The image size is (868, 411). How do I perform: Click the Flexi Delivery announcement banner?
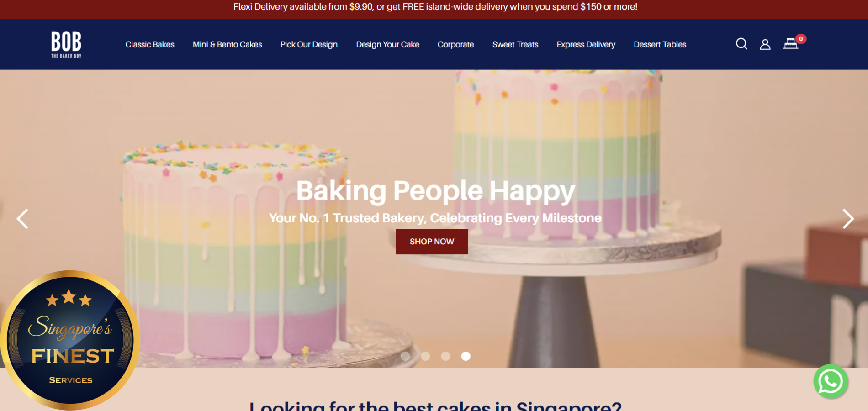coord(435,7)
